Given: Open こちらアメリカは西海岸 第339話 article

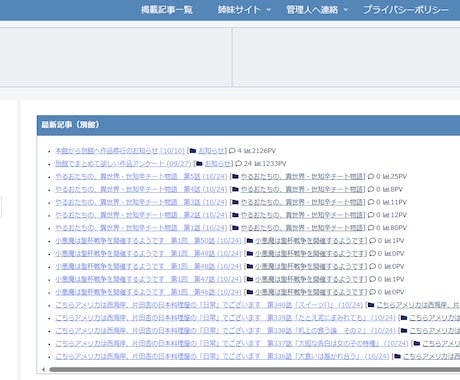Looking at the screenshot, I should pos(225,318).
